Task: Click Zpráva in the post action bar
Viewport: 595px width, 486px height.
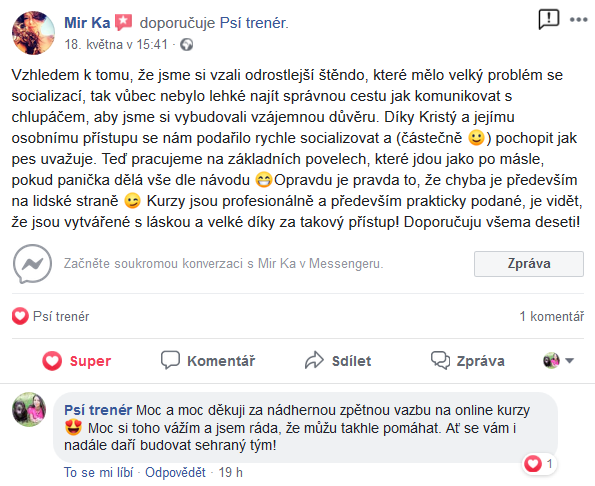Action: 468,360
